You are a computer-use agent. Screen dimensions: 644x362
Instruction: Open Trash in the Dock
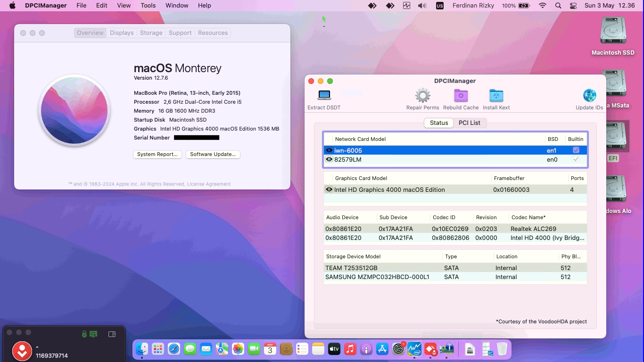point(502,349)
